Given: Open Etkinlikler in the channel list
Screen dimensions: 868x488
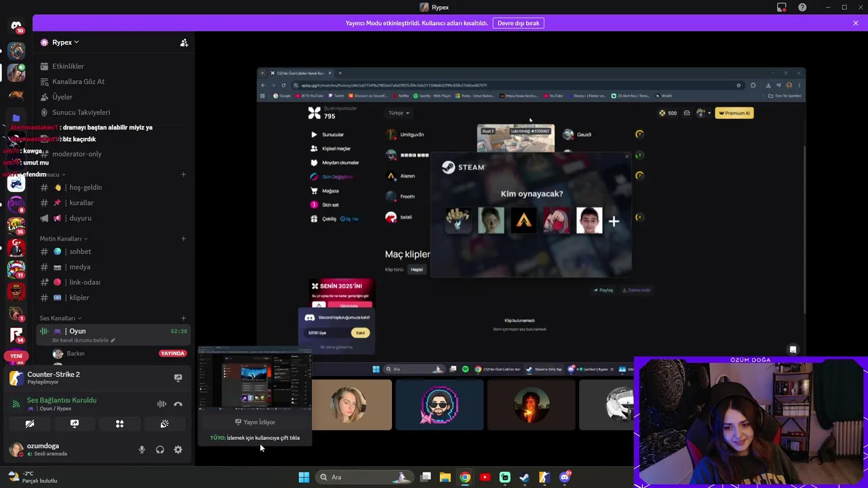Looking at the screenshot, I should [x=68, y=66].
